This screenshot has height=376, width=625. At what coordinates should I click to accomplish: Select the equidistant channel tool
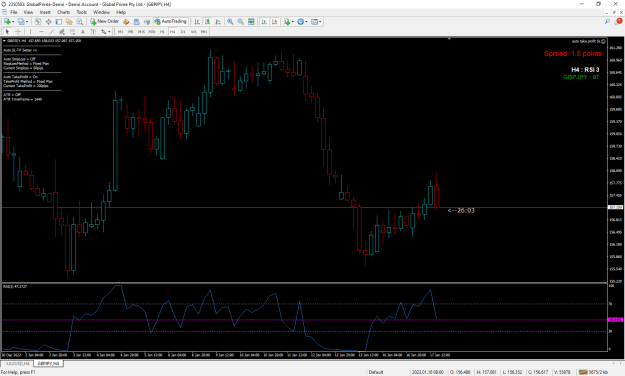pos(62,31)
